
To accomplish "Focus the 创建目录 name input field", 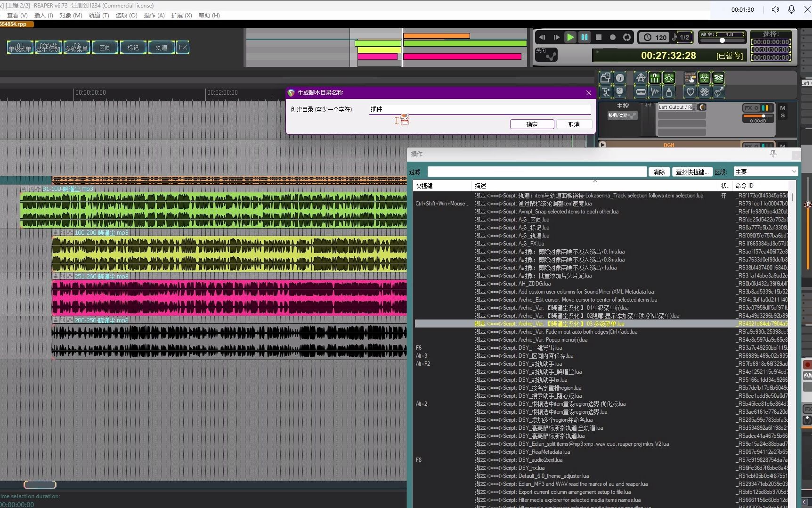I will pyautogui.click(x=480, y=109).
